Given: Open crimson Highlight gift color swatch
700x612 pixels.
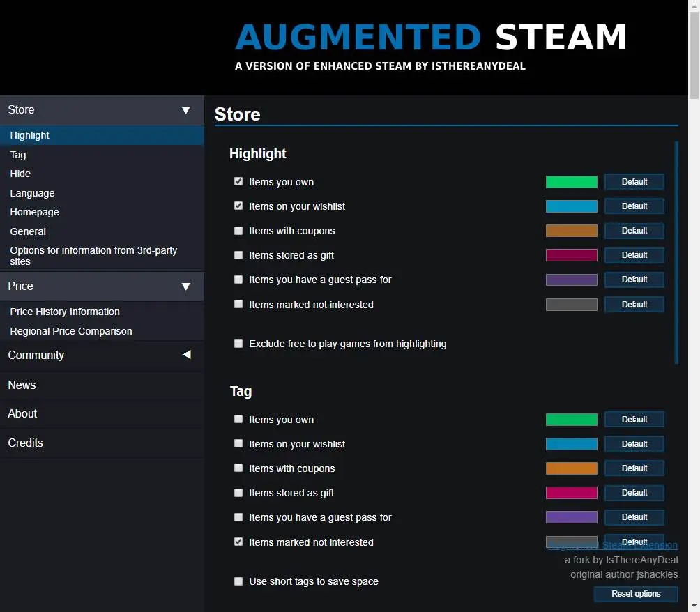Looking at the screenshot, I should point(572,255).
